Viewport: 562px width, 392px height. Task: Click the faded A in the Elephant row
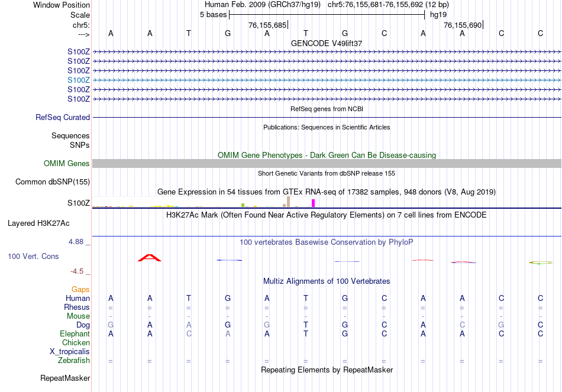click(228, 333)
